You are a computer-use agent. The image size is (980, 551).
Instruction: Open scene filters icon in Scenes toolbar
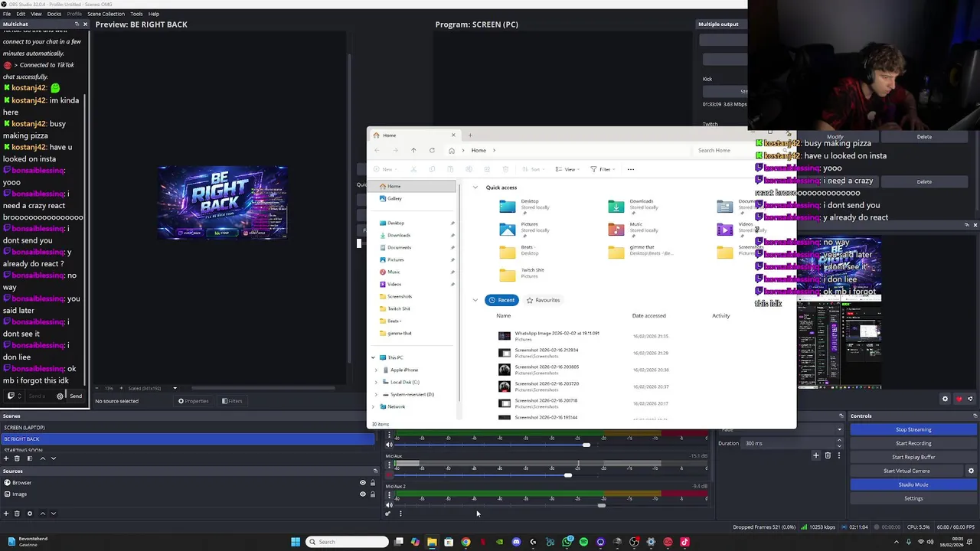click(x=30, y=458)
